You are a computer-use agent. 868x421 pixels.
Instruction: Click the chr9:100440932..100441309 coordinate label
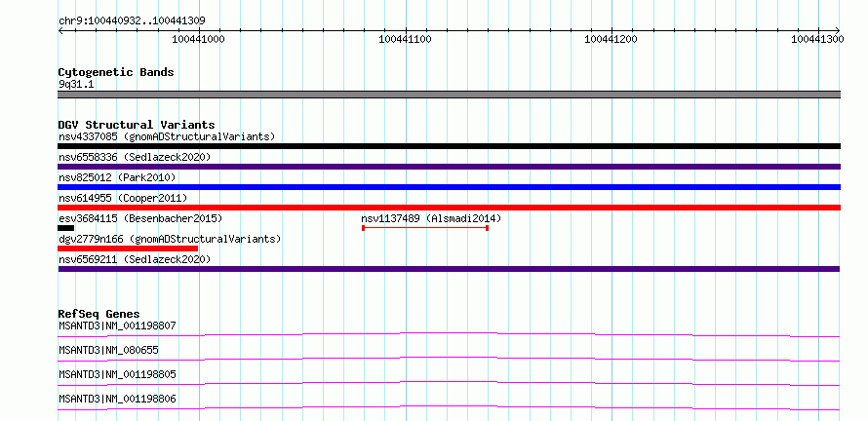pyautogui.click(x=132, y=20)
